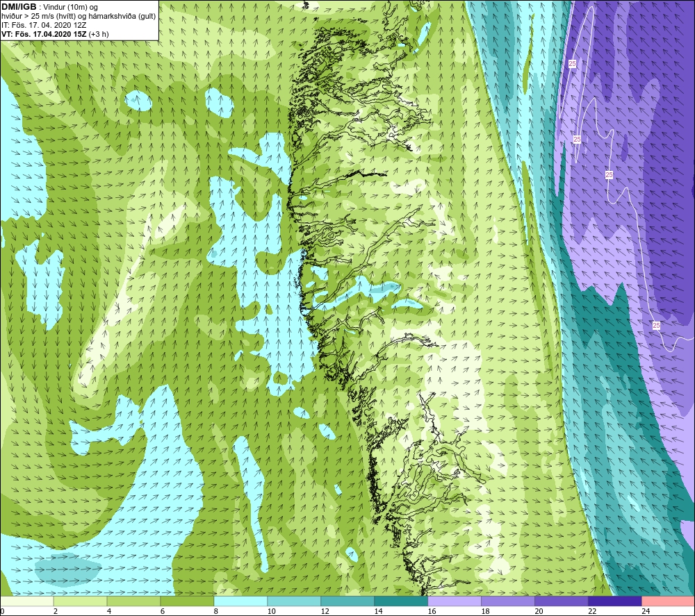Click the legend scale number "20"
Image resolution: width=695 pixels, height=616 pixels.
click(x=539, y=611)
